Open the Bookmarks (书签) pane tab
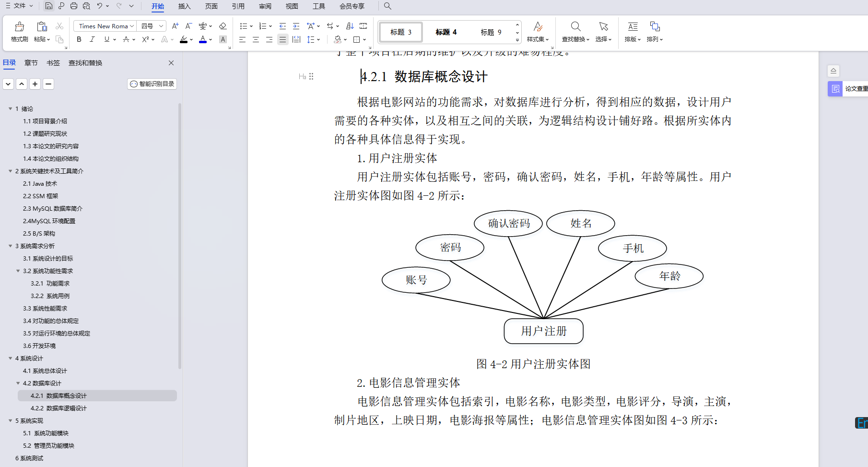 [x=53, y=63]
